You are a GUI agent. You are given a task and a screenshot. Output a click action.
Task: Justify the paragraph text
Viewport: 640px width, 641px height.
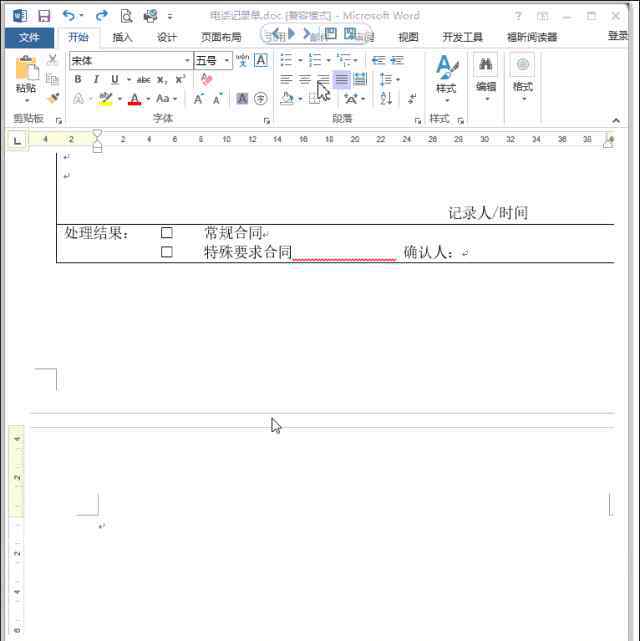click(342, 79)
